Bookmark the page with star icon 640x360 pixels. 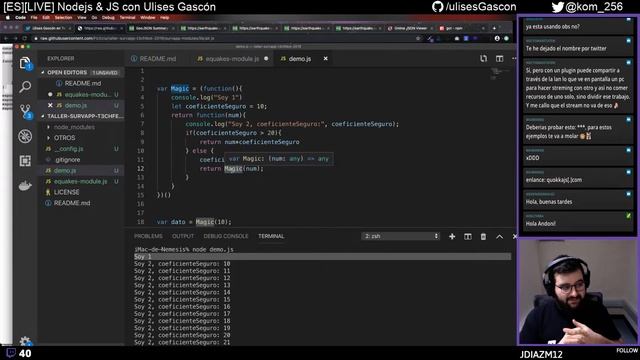(x=418, y=38)
